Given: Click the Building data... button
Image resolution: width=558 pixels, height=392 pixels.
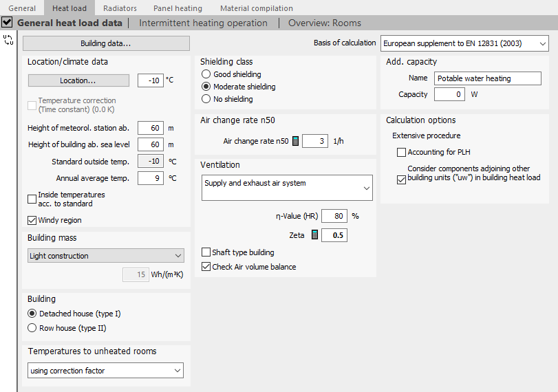Looking at the screenshot, I should click(106, 43).
